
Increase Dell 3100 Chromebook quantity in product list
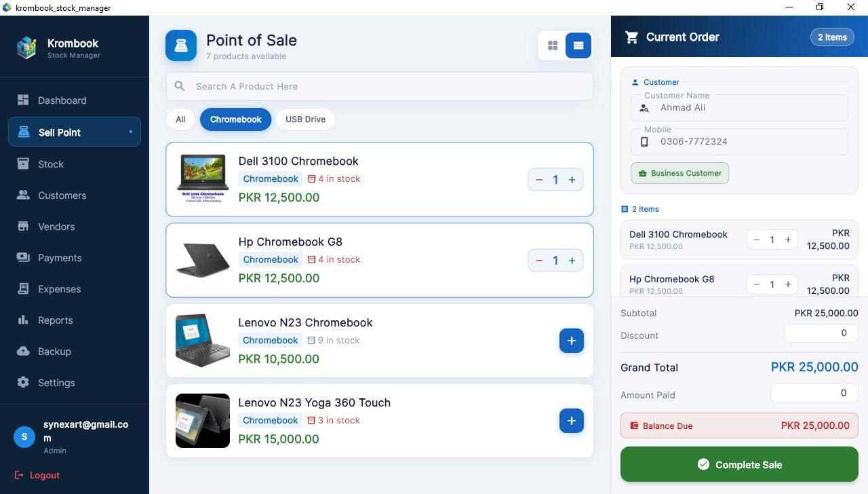pos(572,180)
